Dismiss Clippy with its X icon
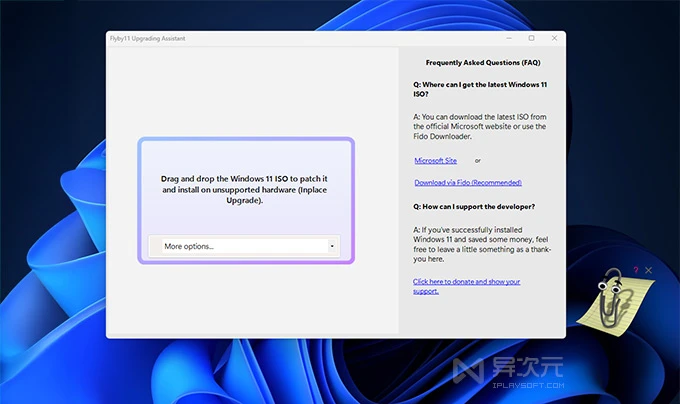Image resolution: width=680 pixels, height=404 pixels. [x=648, y=270]
